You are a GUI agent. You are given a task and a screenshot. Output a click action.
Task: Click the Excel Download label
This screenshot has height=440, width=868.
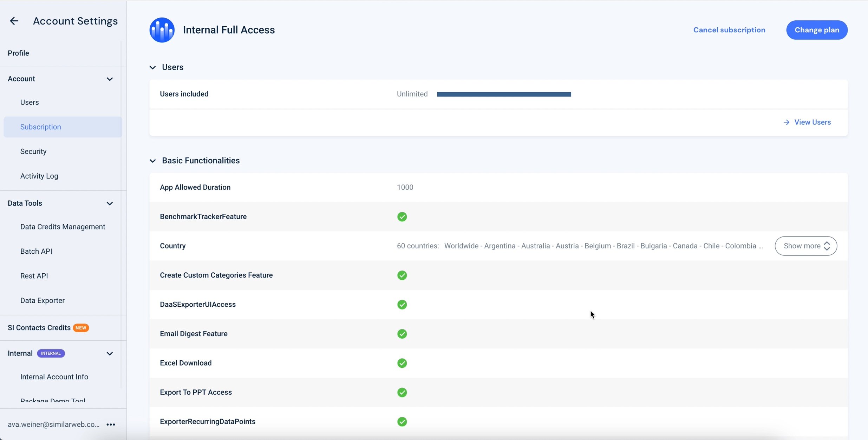tap(185, 363)
